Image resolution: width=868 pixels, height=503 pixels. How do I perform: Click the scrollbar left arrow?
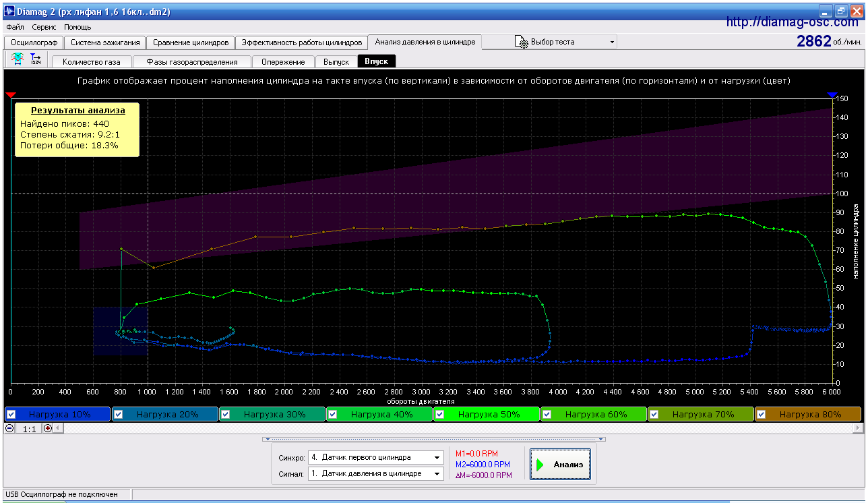(x=58, y=428)
